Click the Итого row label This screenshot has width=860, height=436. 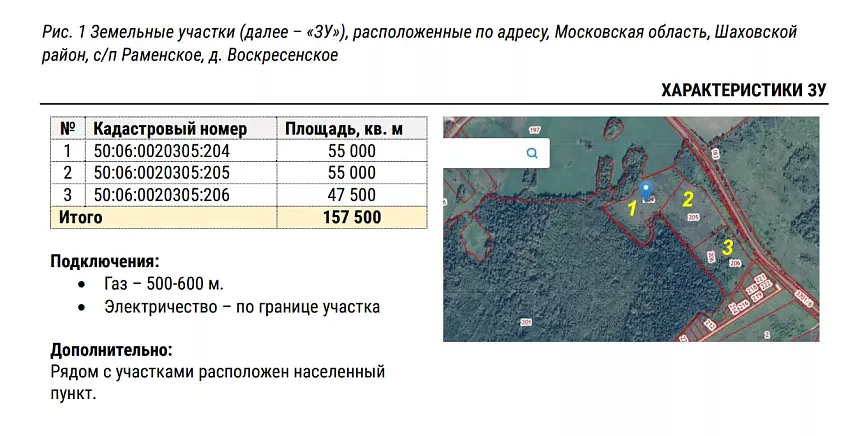pyautogui.click(x=81, y=217)
